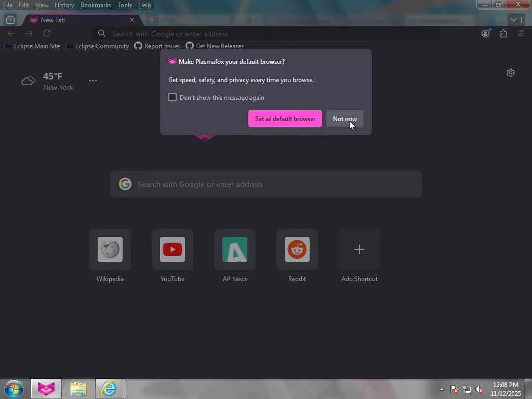Click the cloudy weather icon

(28, 81)
